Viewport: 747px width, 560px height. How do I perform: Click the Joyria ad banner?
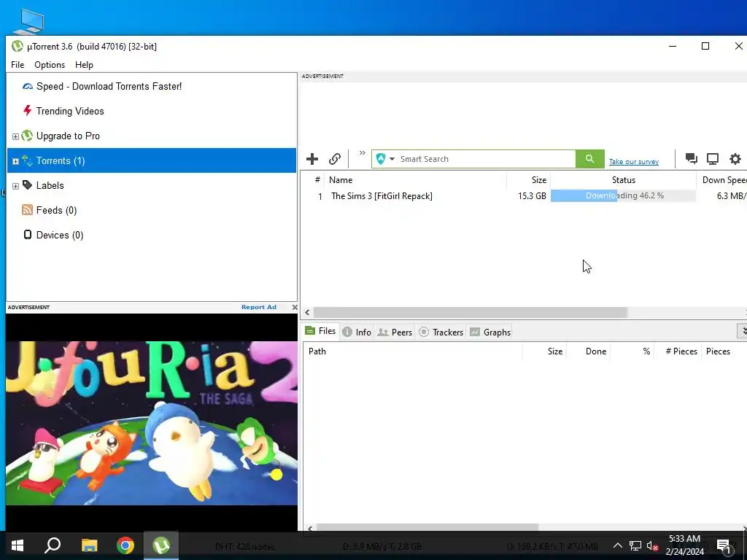tap(152, 422)
